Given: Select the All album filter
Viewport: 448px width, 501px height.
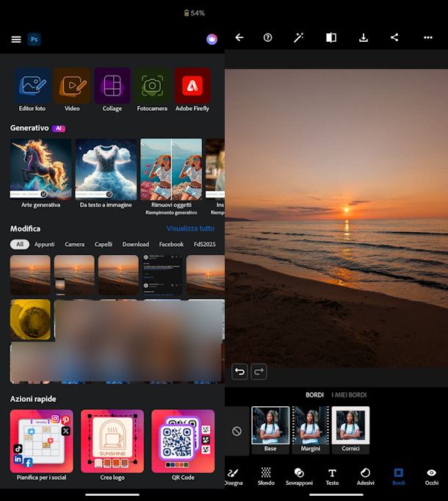Looking at the screenshot, I should (x=20, y=244).
